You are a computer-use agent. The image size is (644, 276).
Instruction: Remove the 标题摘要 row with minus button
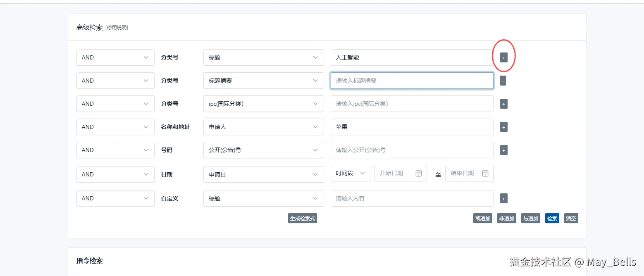pos(503,81)
